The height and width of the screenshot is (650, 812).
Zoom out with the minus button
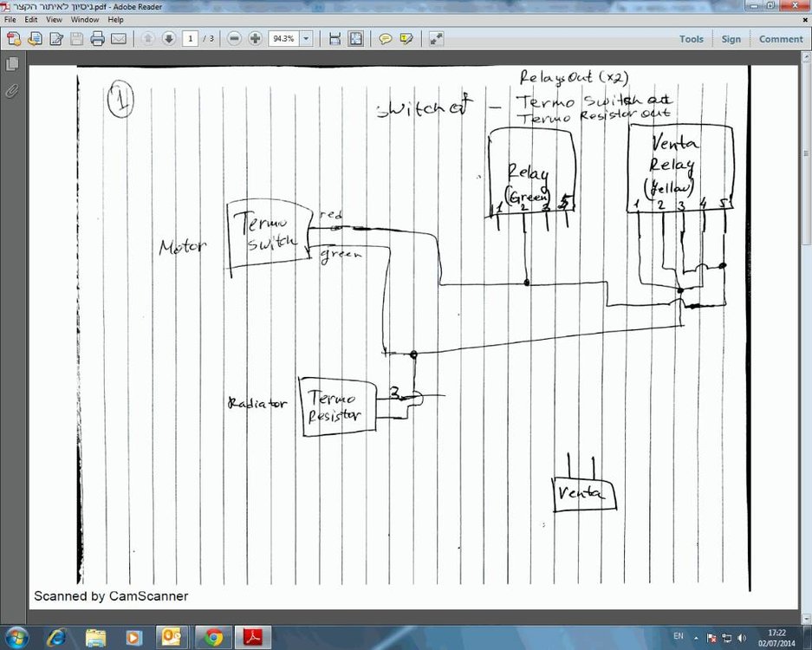pyautogui.click(x=234, y=39)
